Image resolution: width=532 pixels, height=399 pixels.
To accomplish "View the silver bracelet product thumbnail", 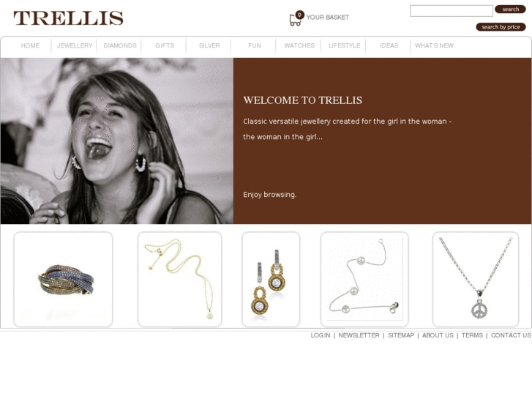I will (364, 279).
